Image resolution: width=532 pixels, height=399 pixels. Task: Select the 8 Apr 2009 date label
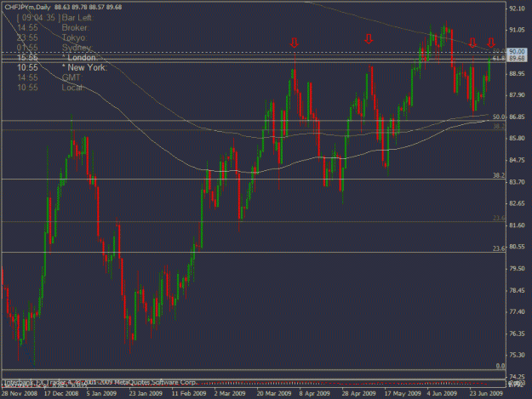point(314,394)
